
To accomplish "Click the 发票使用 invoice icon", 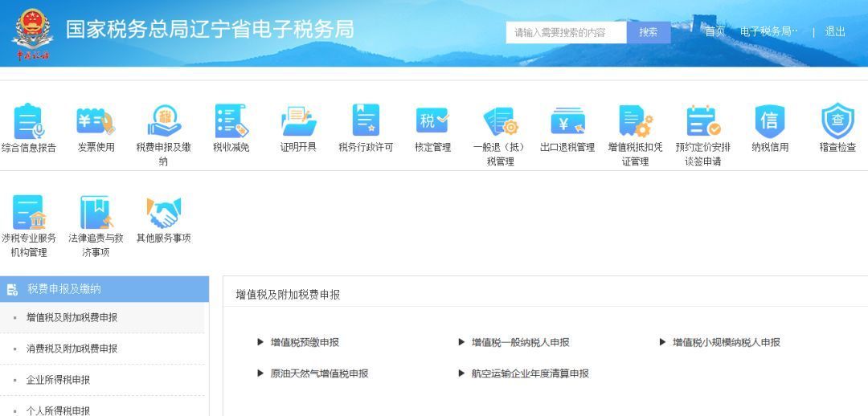I will point(96,121).
